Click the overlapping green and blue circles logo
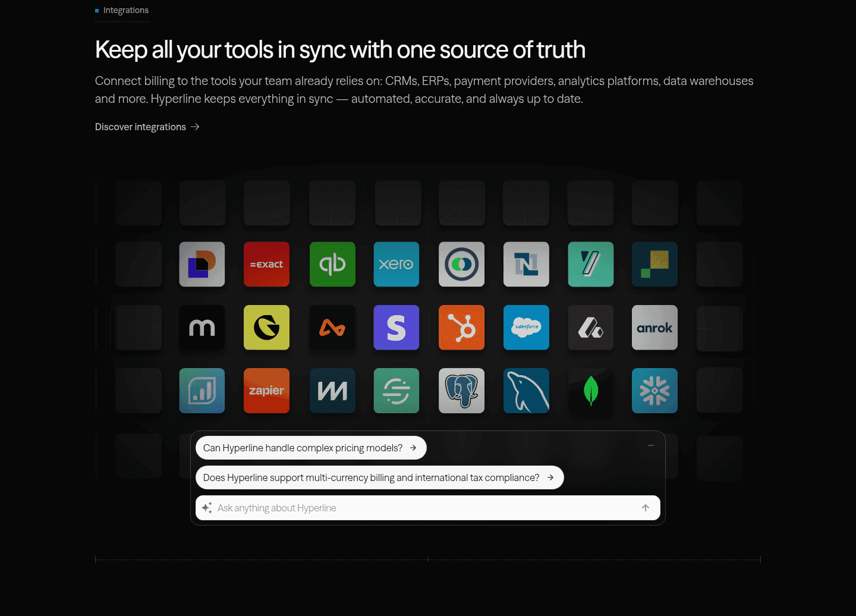Image resolution: width=856 pixels, height=616 pixels. click(x=461, y=264)
